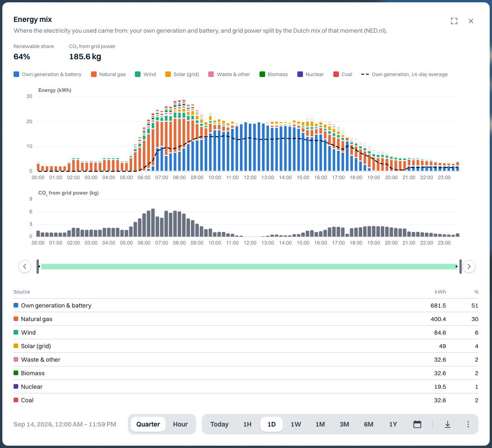This screenshot has width=492, height=448.
Task: Go to the next time period
Action: point(469,266)
